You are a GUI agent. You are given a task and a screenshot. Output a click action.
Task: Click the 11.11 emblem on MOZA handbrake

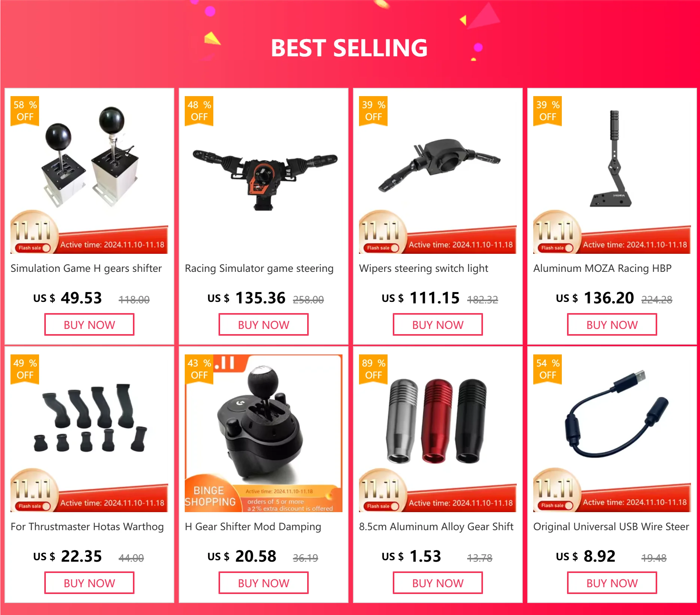(557, 233)
